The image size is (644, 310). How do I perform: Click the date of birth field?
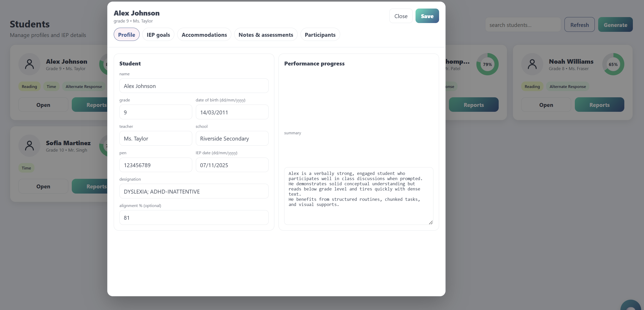pos(232,112)
